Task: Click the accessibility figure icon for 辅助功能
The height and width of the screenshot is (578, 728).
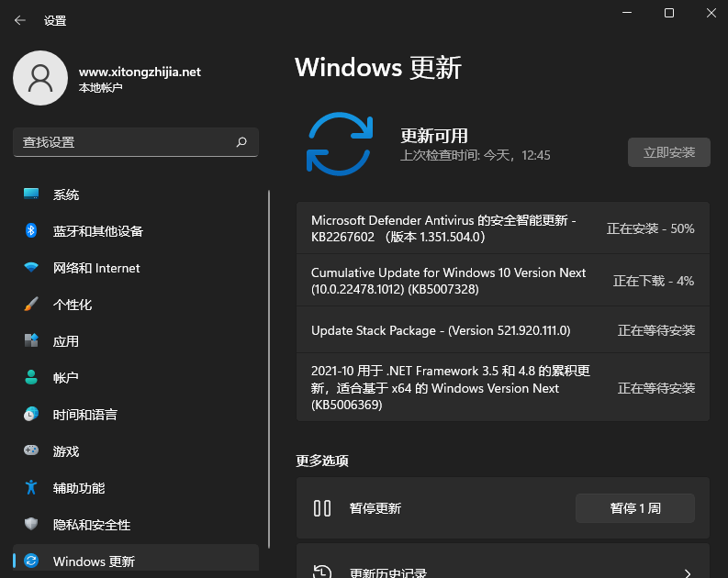Action: tap(31, 487)
